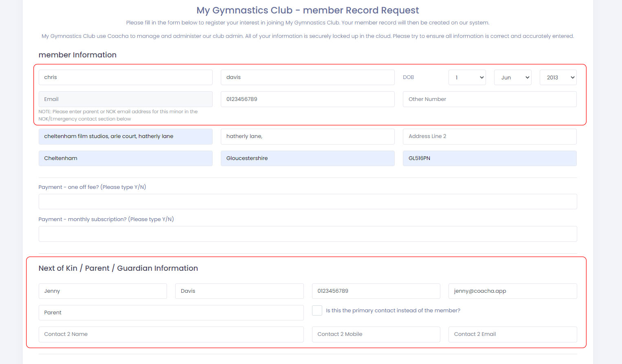Click the jenny@coacha.app email field
Image resolution: width=622 pixels, height=364 pixels.
click(x=512, y=291)
